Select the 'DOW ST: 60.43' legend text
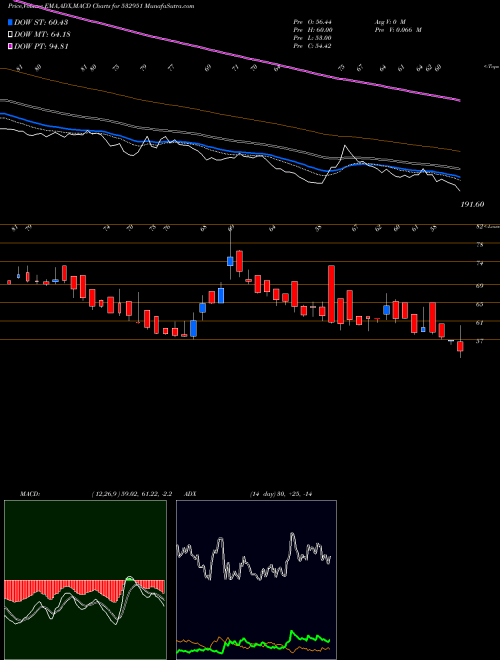Viewport: 500px width, 660px height. pyautogui.click(x=41, y=22)
